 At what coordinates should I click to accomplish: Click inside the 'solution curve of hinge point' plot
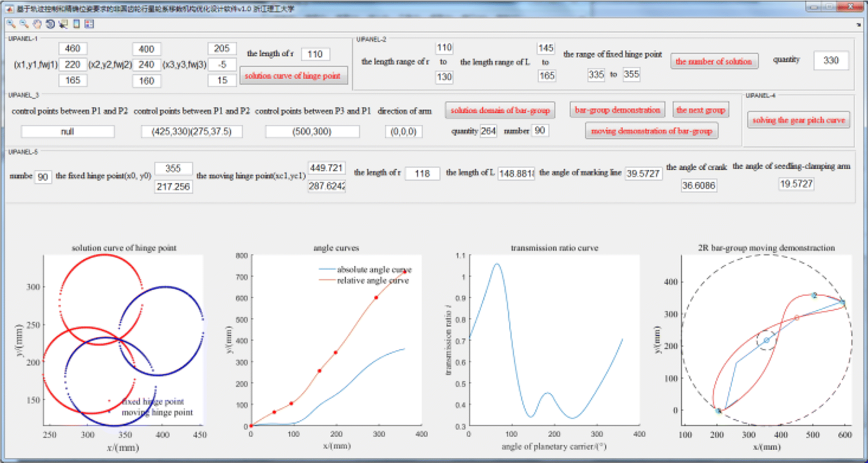tap(124, 340)
